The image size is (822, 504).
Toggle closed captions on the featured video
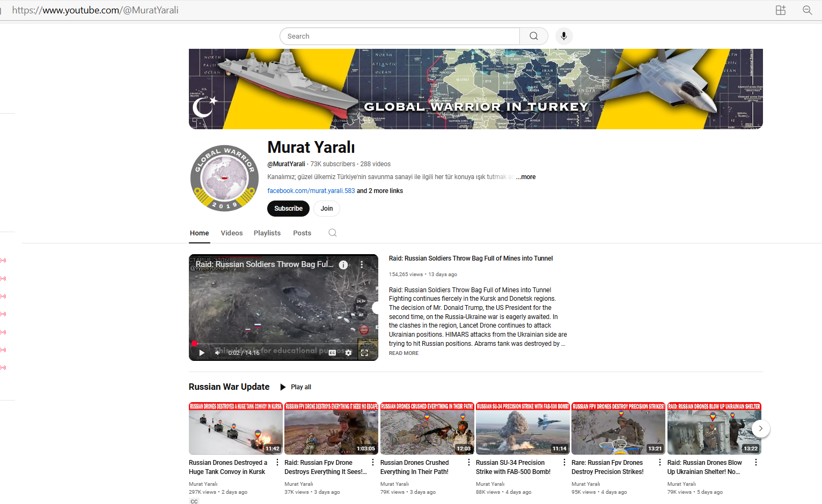click(x=332, y=353)
